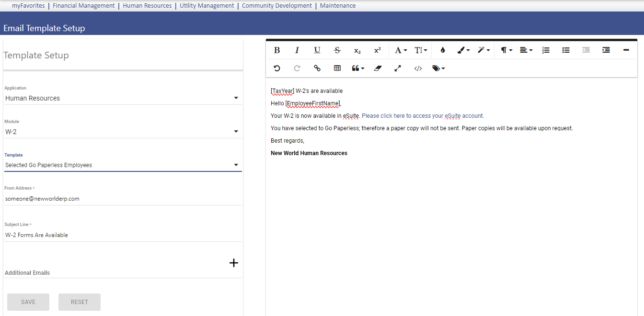The height and width of the screenshot is (316, 644).
Task: Open the text color picker
Action: 442,50
